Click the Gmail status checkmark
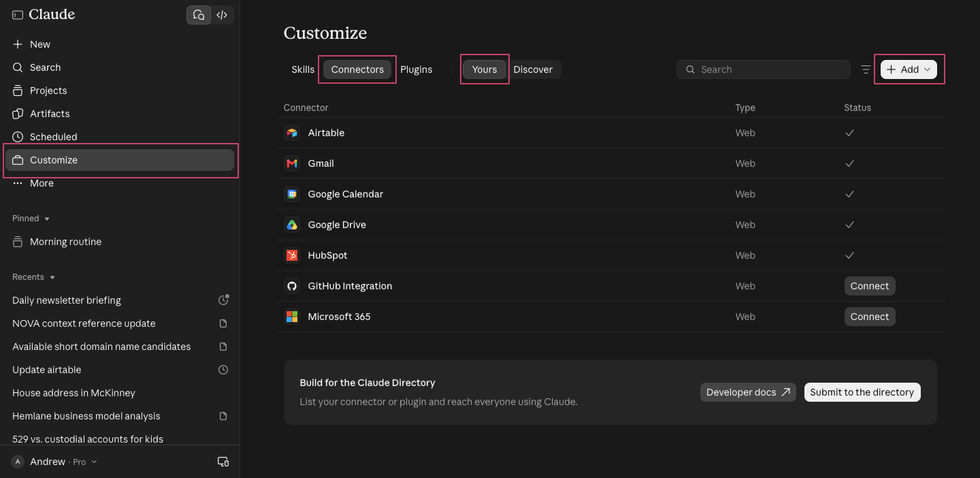 click(x=849, y=163)
